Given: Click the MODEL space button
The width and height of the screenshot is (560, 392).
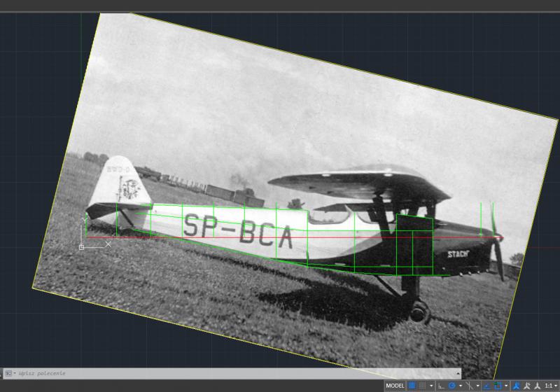Looking at the screenshot, I should 395,386.
